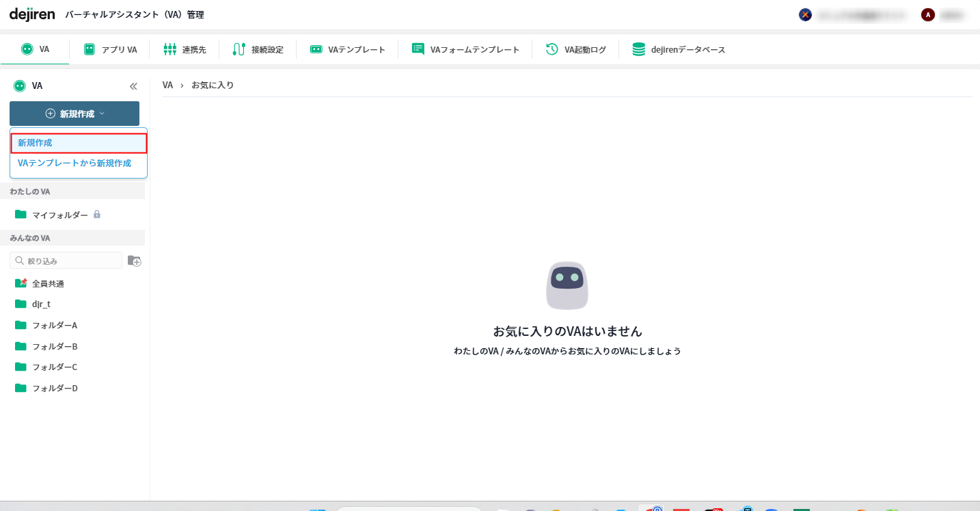The image size is (980, 511).
Task: Open the djr_t folder
Action: 41,304
